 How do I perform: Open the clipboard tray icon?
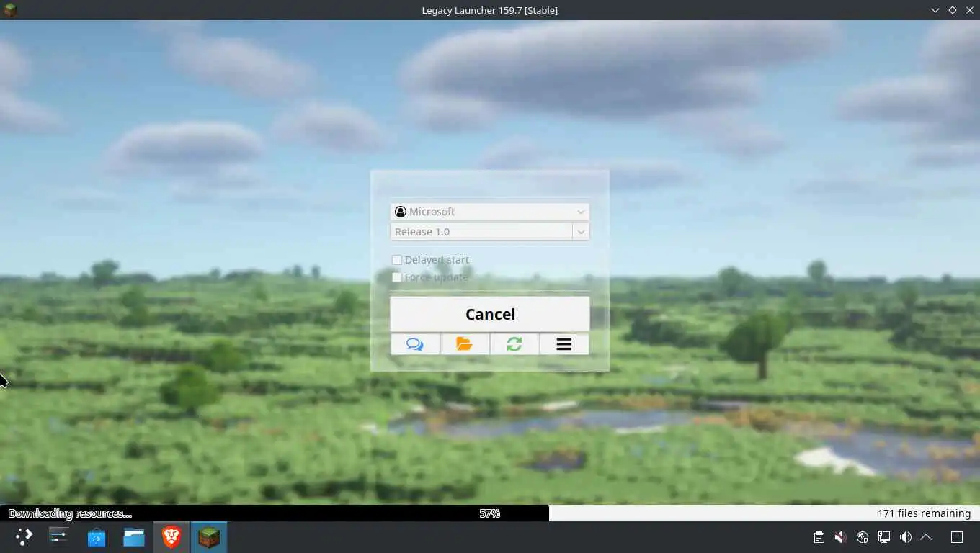tap(819, 537)
